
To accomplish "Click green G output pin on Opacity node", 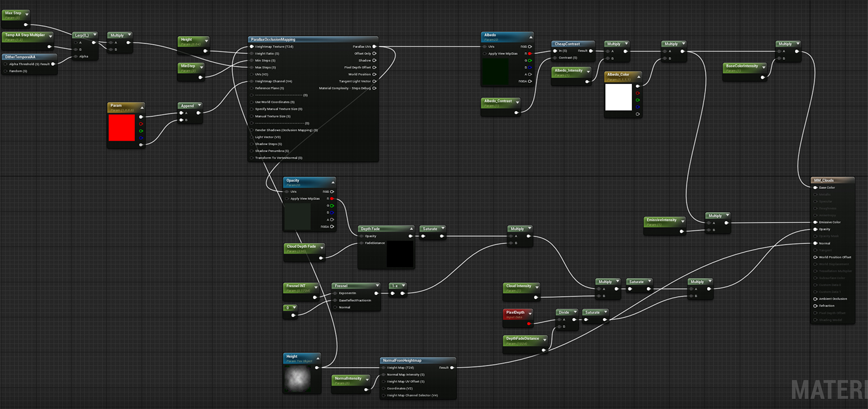I will pos(332,206).
